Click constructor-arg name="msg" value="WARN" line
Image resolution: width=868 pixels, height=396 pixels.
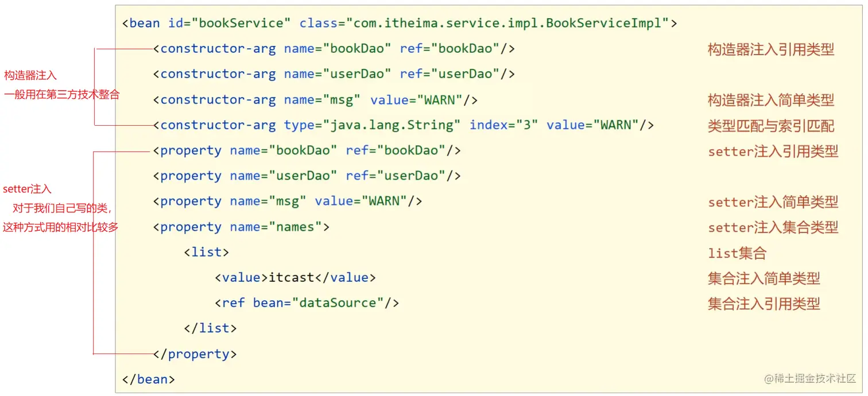click(315, 100)
